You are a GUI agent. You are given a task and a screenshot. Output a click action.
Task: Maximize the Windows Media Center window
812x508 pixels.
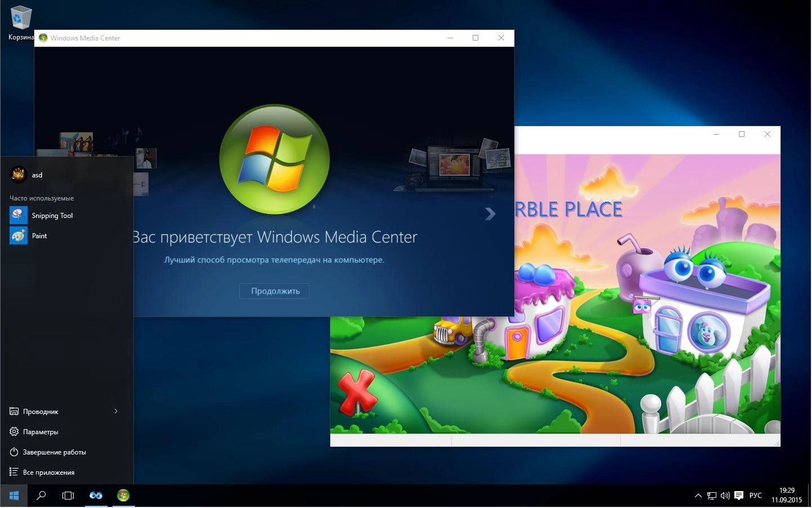point(475,38)
